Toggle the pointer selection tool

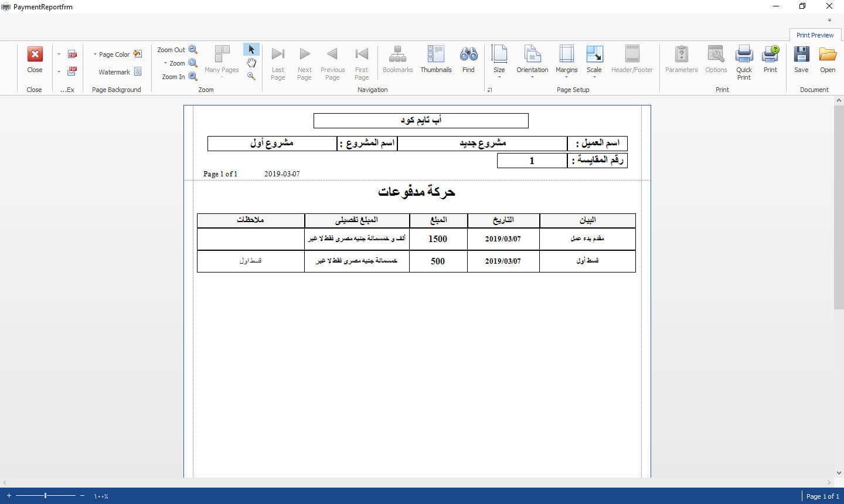[251, 50]
